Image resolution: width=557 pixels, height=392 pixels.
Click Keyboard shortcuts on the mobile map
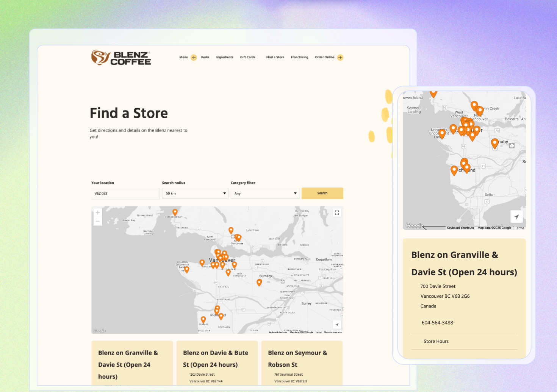click(x=460, y=228)
